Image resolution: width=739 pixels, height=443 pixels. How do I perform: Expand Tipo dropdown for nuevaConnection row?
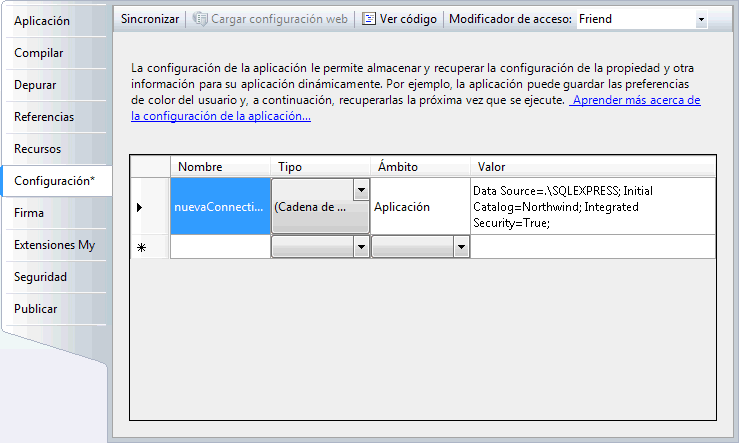point(360,190)
